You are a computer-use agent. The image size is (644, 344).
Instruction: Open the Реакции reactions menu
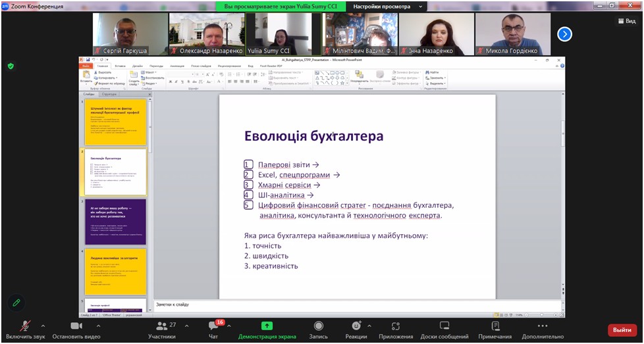pos(356,330)
